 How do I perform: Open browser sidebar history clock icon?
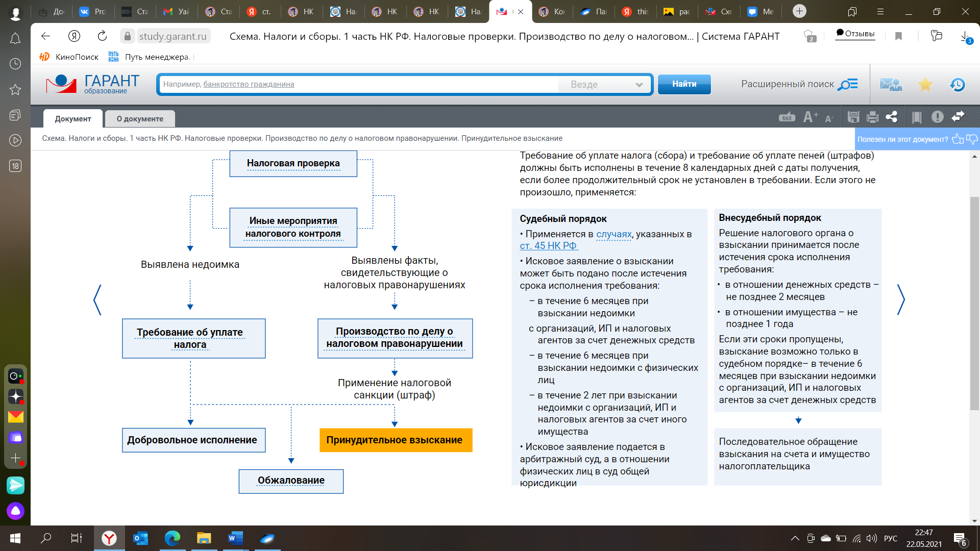[x=15, y=64]
